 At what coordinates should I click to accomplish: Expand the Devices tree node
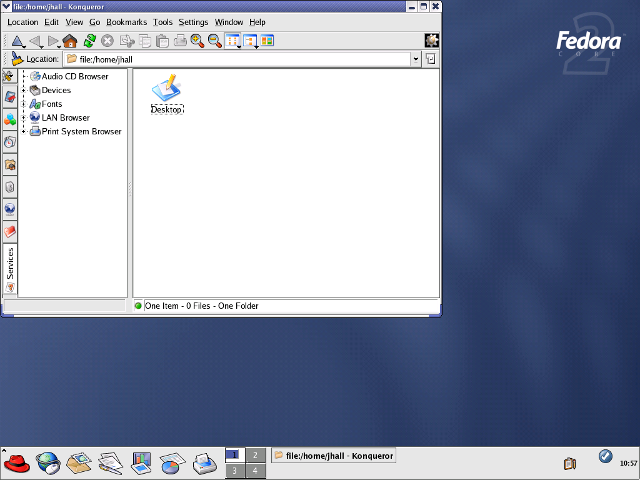(x=24, y=90)
